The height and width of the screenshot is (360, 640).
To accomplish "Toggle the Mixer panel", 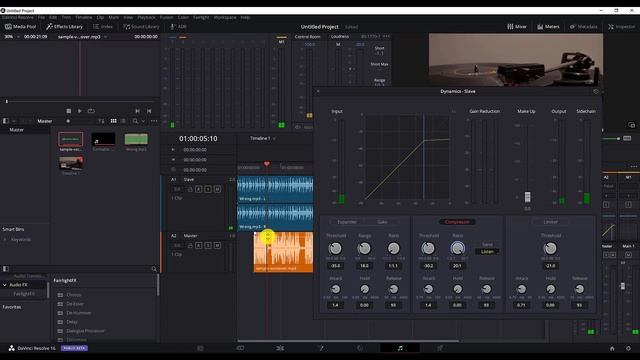I will (517, 27).
